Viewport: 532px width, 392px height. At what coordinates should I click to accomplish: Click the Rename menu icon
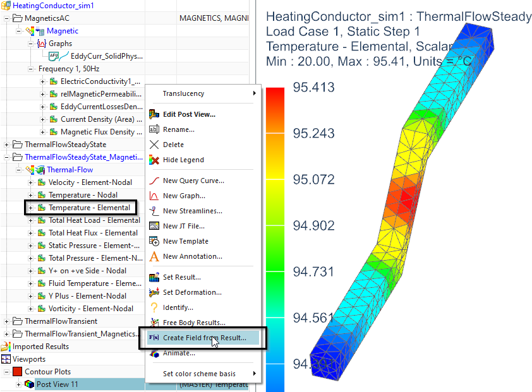coord(154,129)
